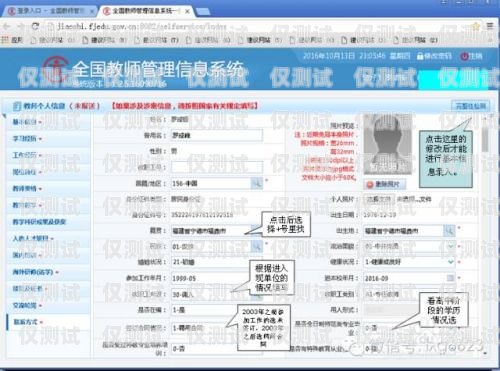Click the 曾用名 text input
The width and height of the screenshot is (500, 371).
pos(217,135)
